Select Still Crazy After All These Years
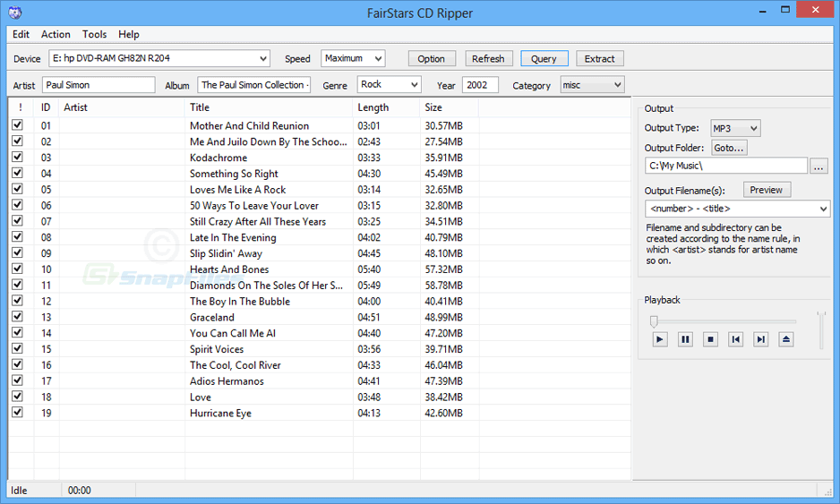Viewport: 840px width, 504px height. coord(258,221)
